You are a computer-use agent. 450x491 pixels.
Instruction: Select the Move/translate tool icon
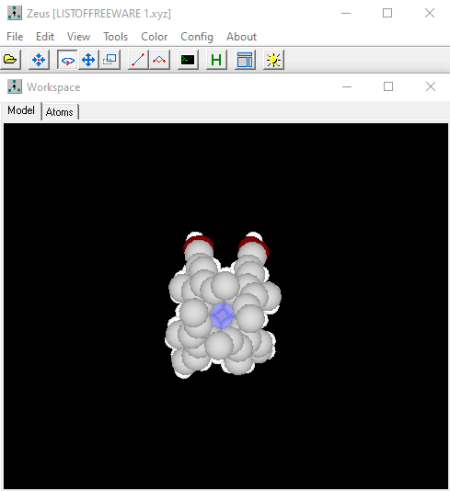point(88,60)
